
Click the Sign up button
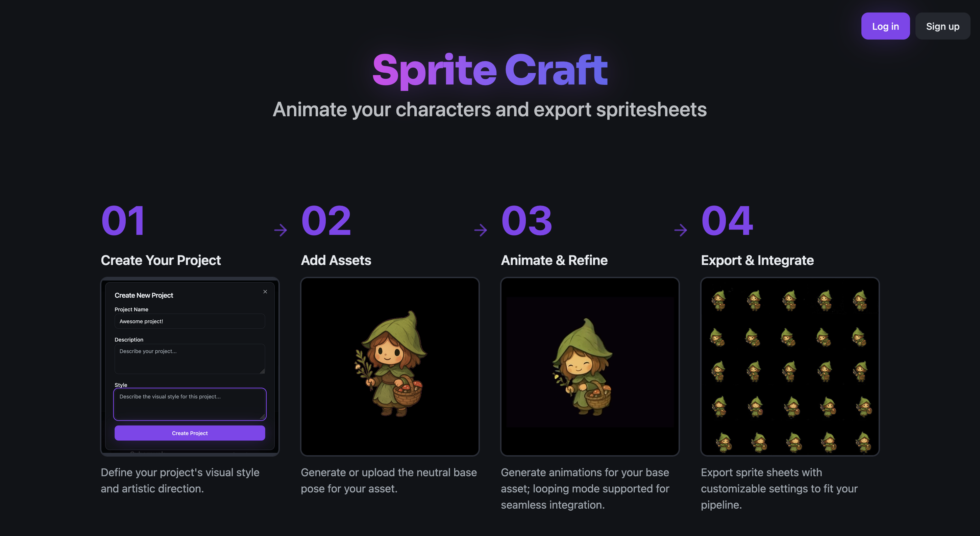coord(942,26)
